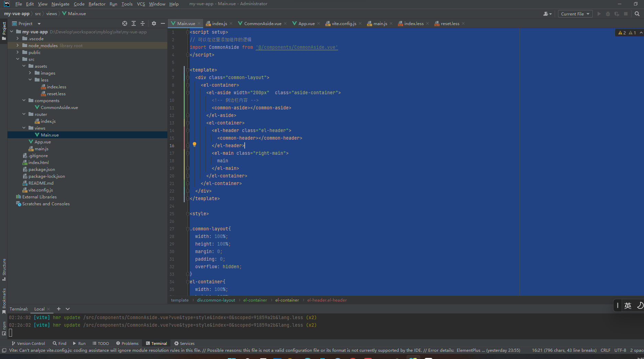
Task: Open the Services tool window
Action: tap(184, 343)
